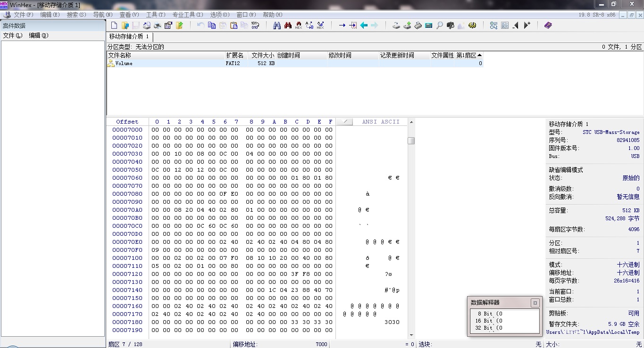This screenshot has width=644, height=348.
Task: Click the Open file folder icon
Action: click(x=125, y=25)
